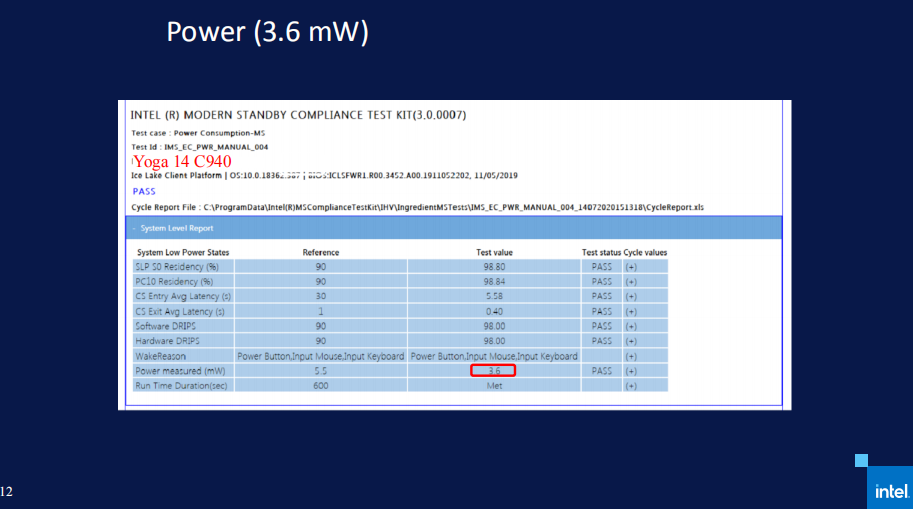Click the 98.80 test value cell
The height and width of the screenshot is (509, 913).
[x=494, y=267]
